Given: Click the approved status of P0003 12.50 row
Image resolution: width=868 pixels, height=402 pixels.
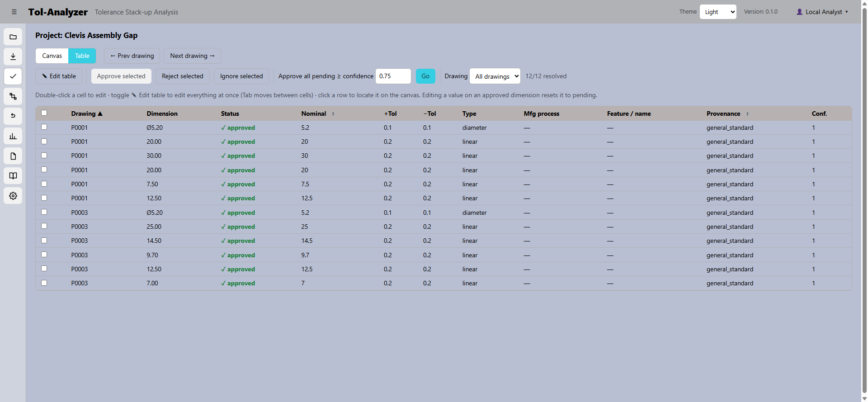Looking at the screenshot, I should 238,269.
